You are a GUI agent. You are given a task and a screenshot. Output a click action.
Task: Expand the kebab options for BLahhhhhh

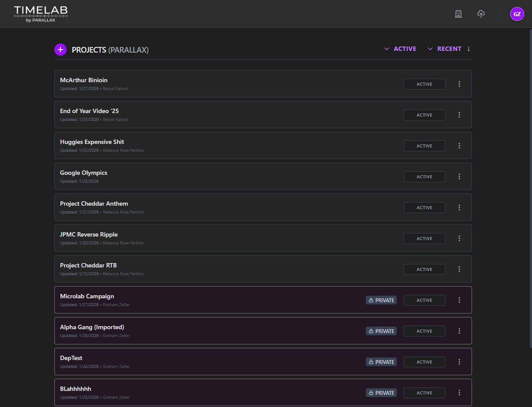[x=459, y=393]
